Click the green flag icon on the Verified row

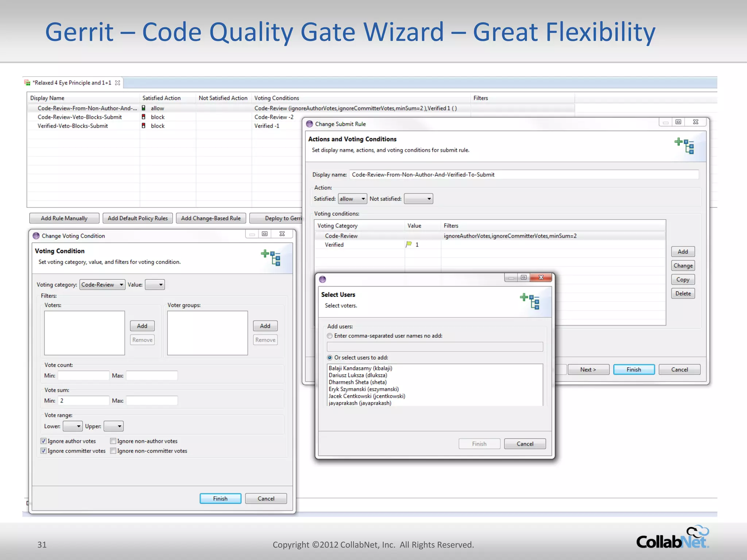[x=409, y=244]
